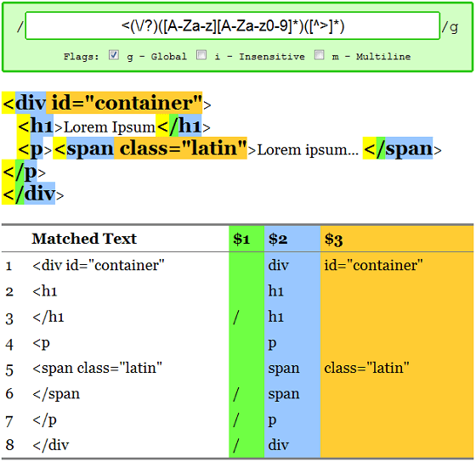Viewport: 476px width, 462px height.
Task: Enable the i - Insensitive flag checkbox
Action: click(201, 55)
